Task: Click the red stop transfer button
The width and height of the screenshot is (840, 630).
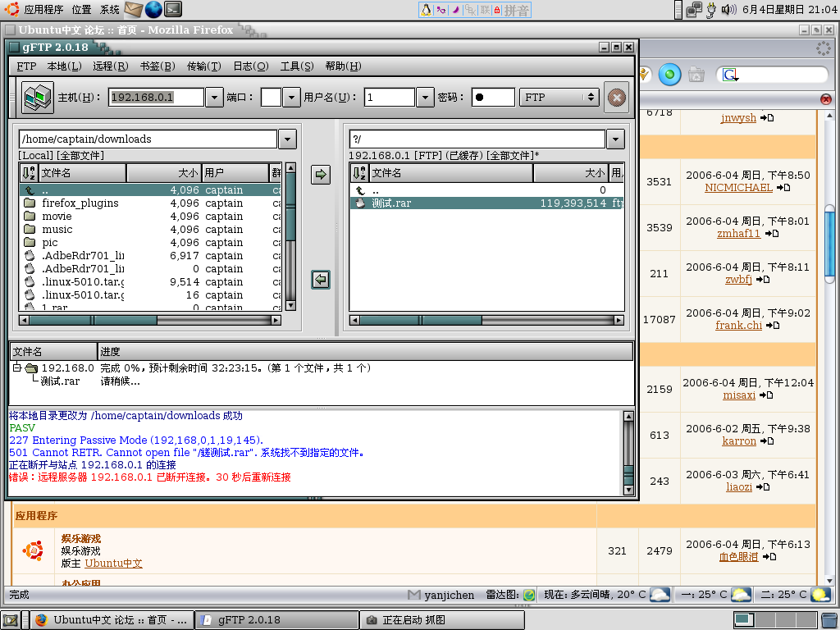Action: (616, 98)
